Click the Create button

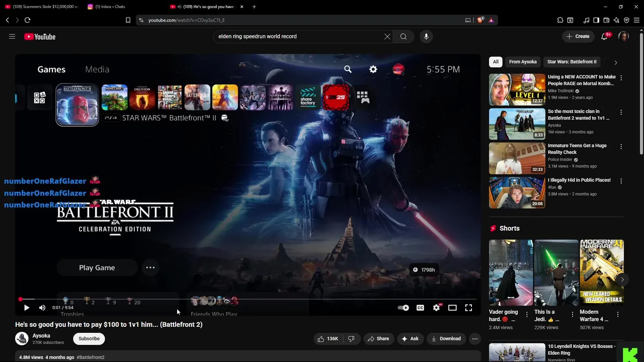click(578, 36)
